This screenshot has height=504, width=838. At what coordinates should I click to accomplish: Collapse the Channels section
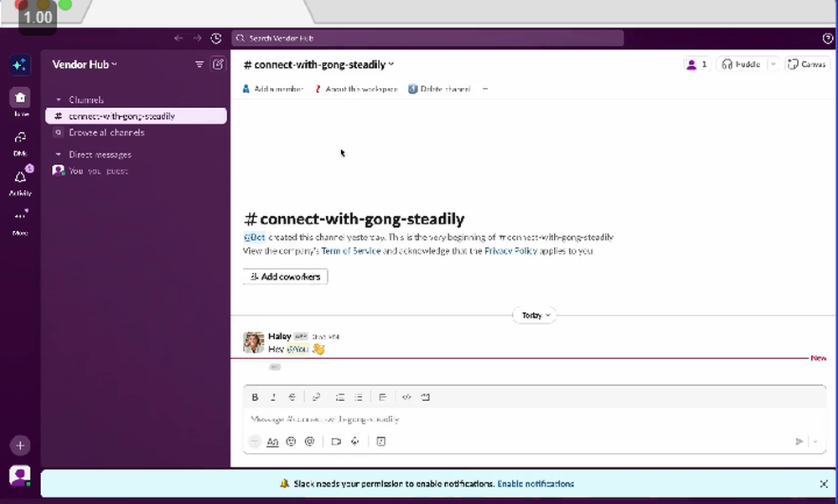pyautogui.click(x=59, y=100)
